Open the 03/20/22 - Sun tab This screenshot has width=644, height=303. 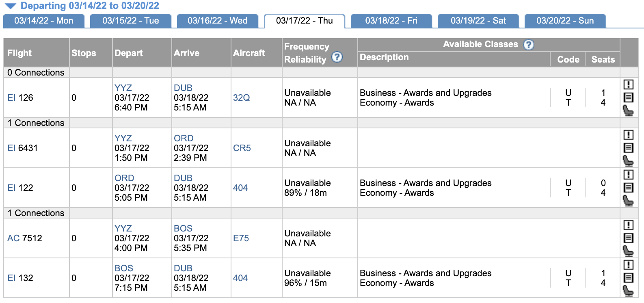(x=565, y=21)
